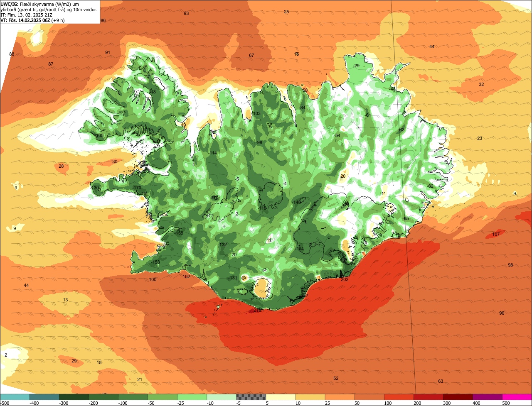Click the dark maroon swatch between 300 and 400

point(458,397)
